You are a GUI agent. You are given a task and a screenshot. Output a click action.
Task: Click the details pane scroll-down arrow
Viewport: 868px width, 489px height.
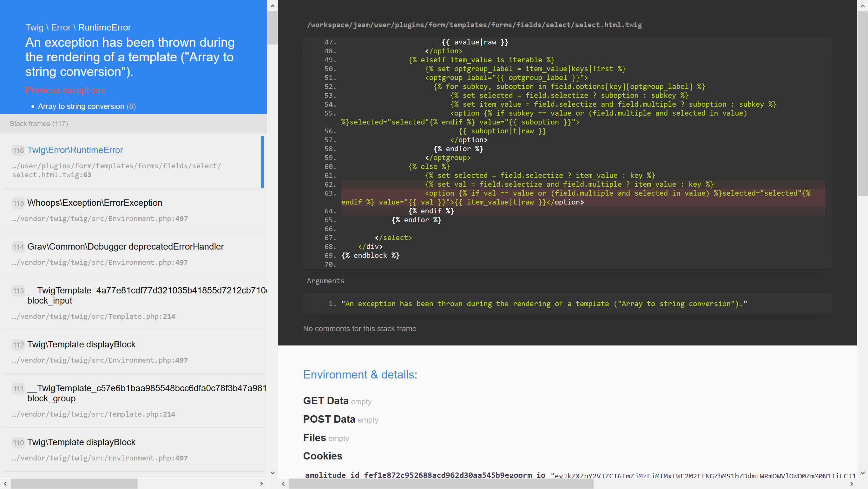(863, 473)
